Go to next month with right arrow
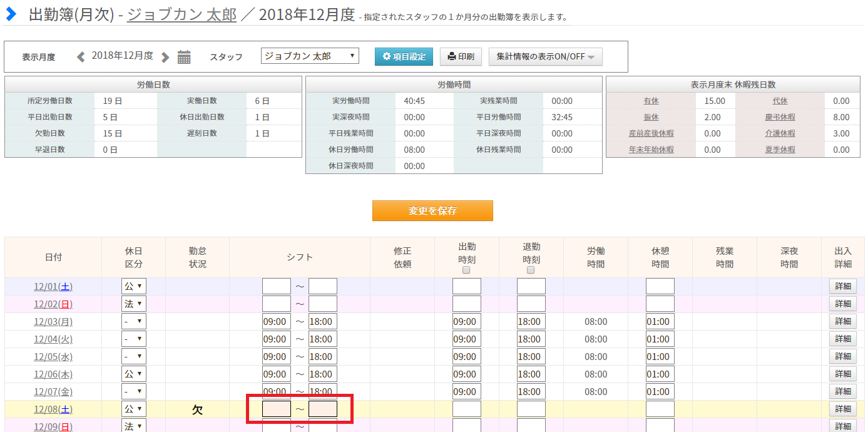868x432 pixels. pos(165,57)
